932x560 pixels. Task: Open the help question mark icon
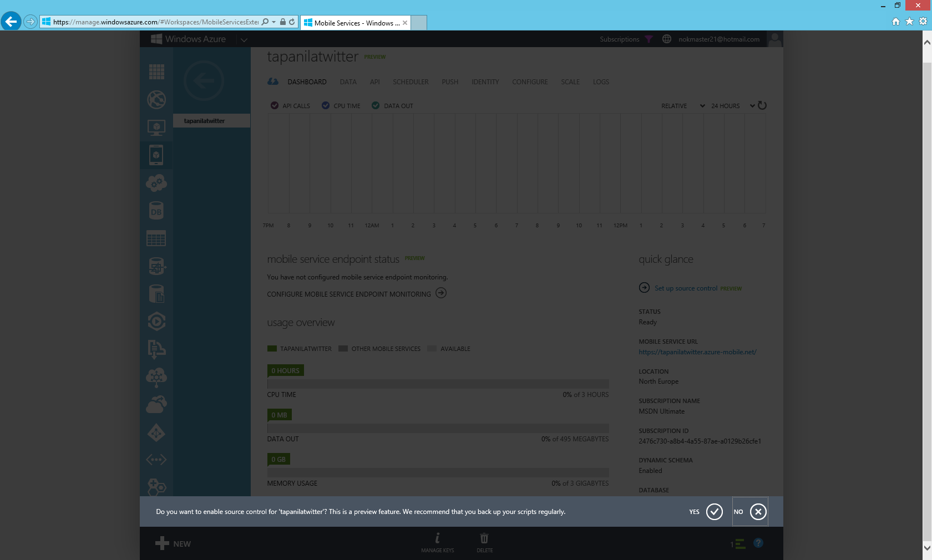pyautogui.click(x=758, y=543)
